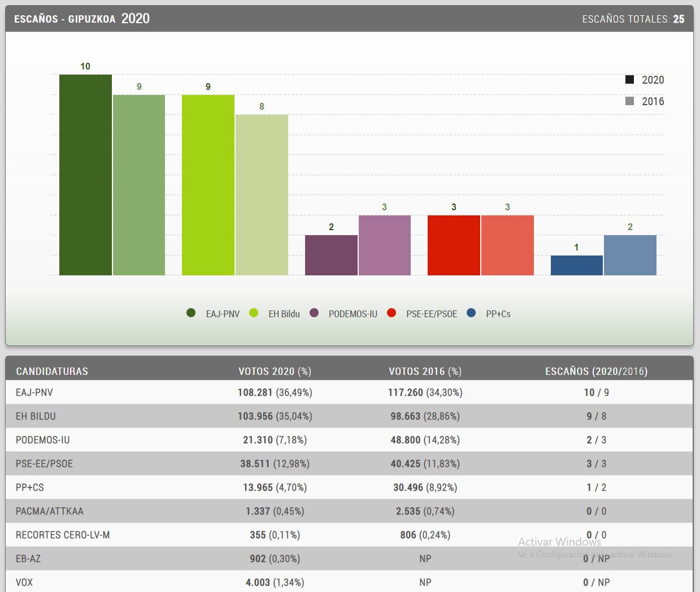The image size is (700, 592).
Task: Toggle the 2016 series legend square
Action: pyautogui.click(x=629, y=101)
